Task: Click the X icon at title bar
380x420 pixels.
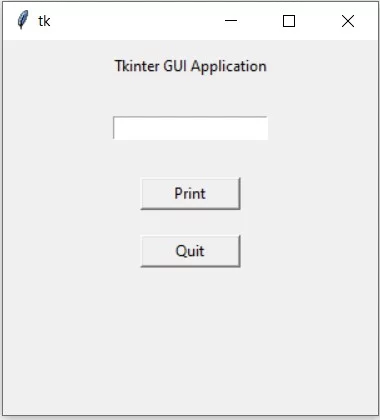Action: (348, 21)
